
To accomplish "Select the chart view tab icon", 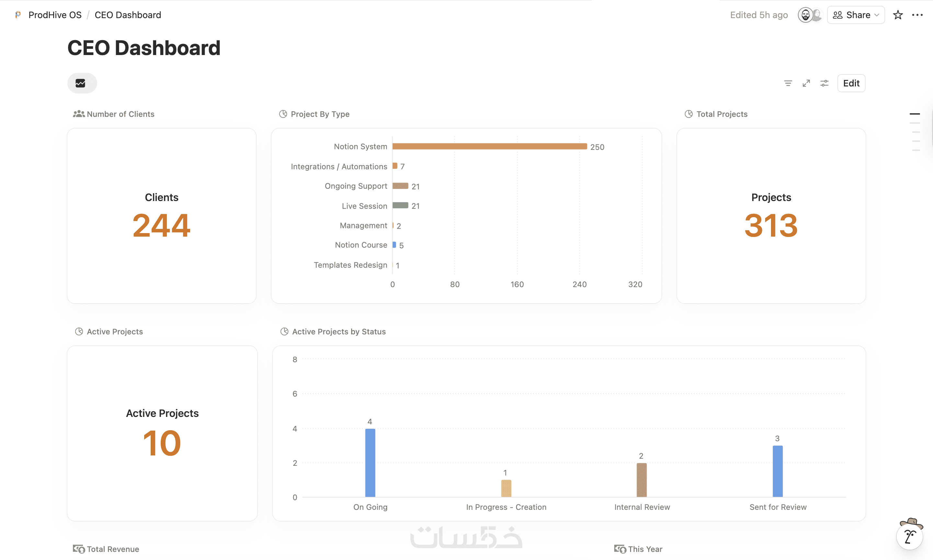I will (82, 83).
